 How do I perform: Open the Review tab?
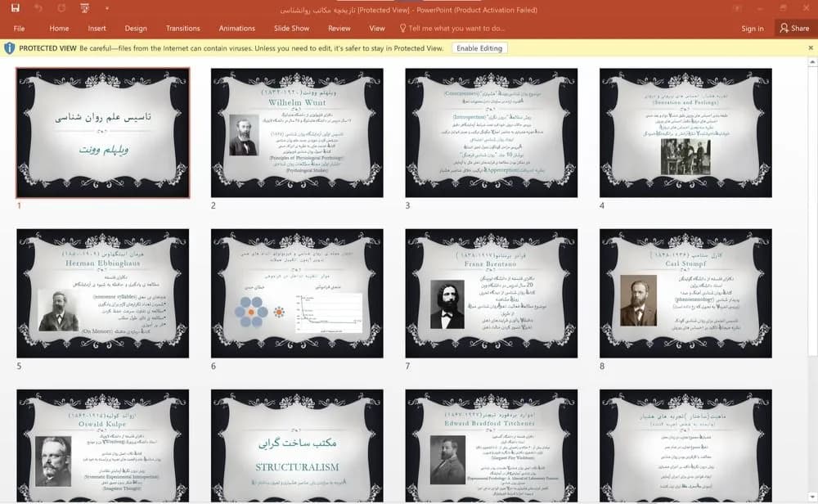pos(339,28)
